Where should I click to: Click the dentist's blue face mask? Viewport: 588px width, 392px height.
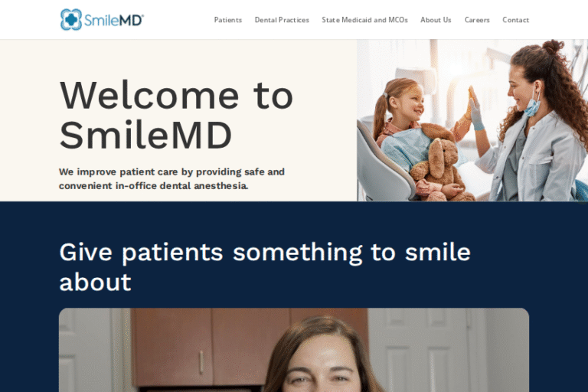pos(533,105)
